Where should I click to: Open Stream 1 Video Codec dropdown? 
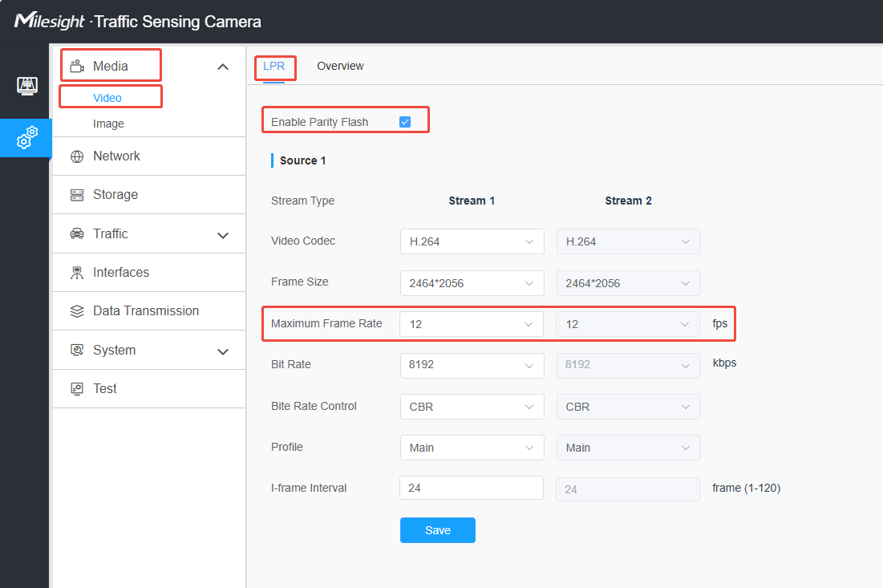(x=472, y=241)
